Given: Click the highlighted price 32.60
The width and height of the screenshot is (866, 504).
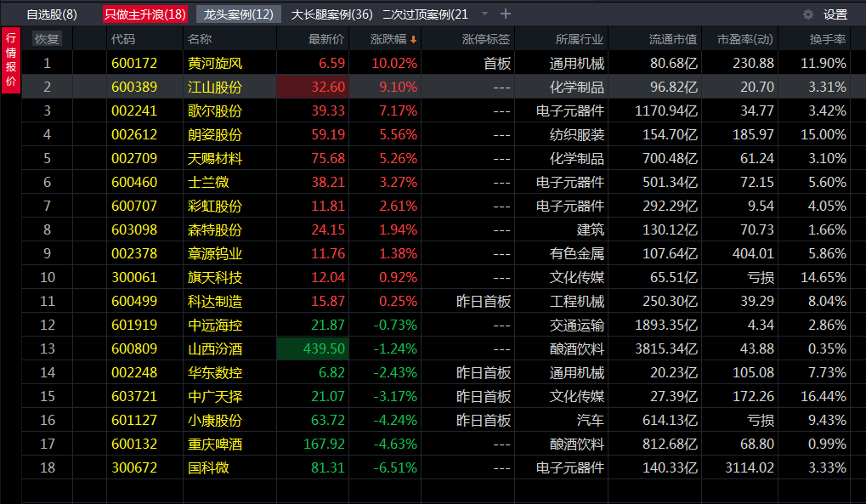Looking at the screenshot, I should (x=313, y=88).
